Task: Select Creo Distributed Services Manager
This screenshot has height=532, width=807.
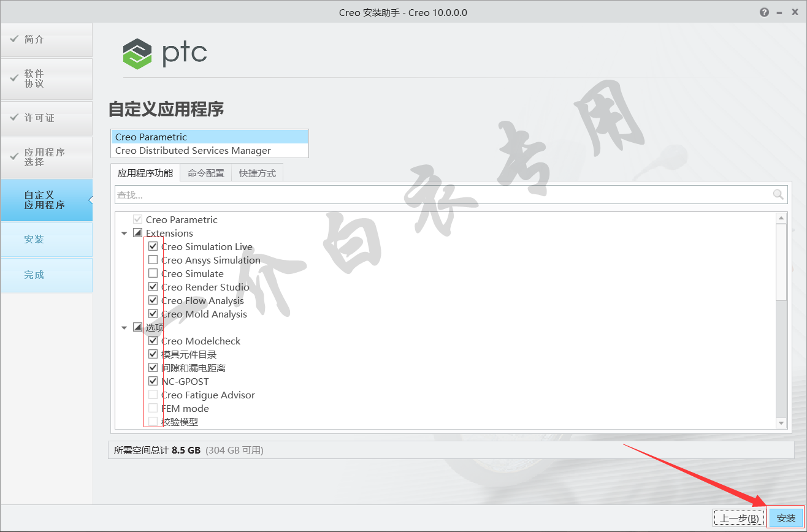Action: point(210,151)
